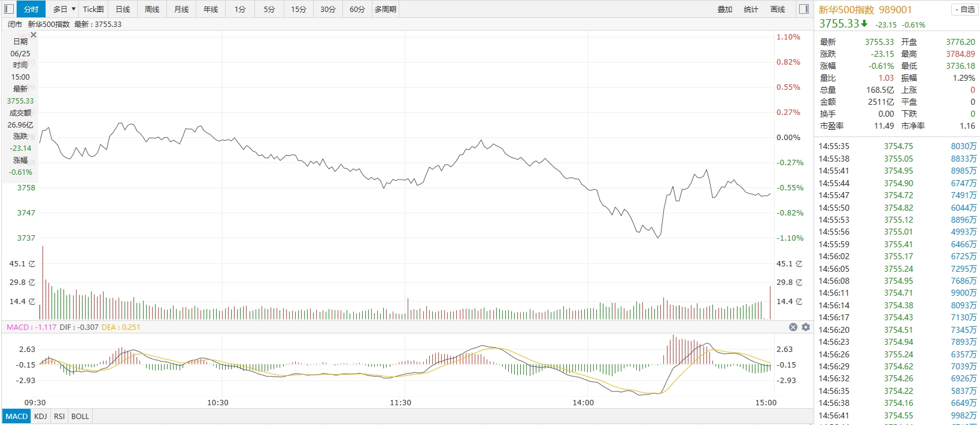Switch to the 日线 daily chart tab
The width and height of the screenshot is (980, 425).
pyautogui.click(x=123, y=9)
